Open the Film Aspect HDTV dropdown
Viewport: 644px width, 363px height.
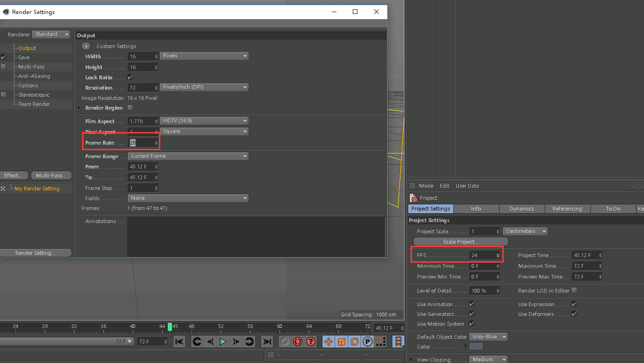coord(204,121)
